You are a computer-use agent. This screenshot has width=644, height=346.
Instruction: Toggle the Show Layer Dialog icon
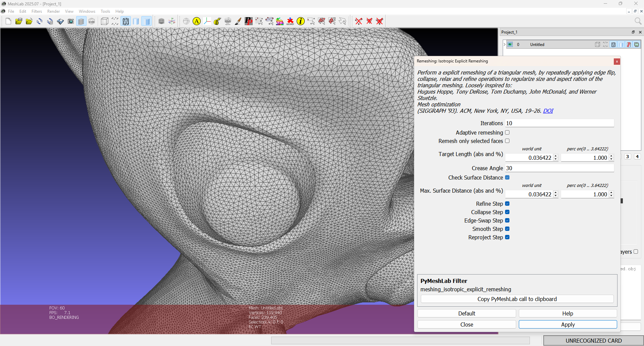pyautogui.click(x=81, y=21)
